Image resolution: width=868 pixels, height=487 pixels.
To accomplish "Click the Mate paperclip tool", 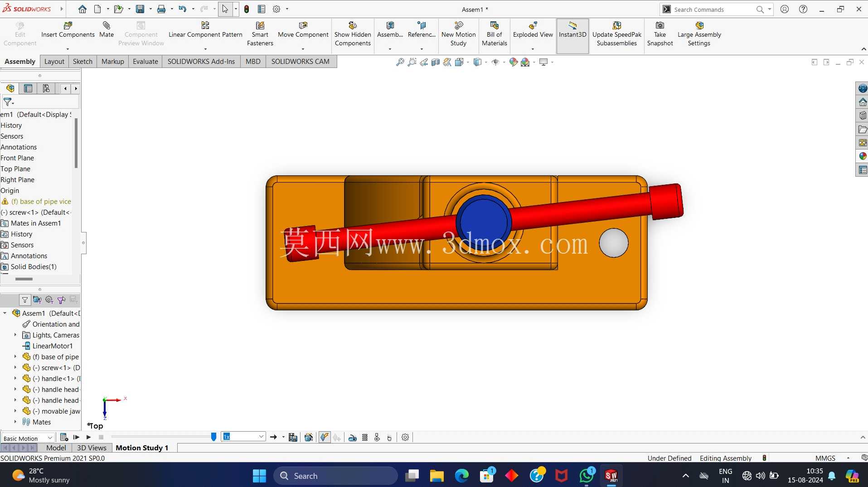I will (x=107, y=30).
